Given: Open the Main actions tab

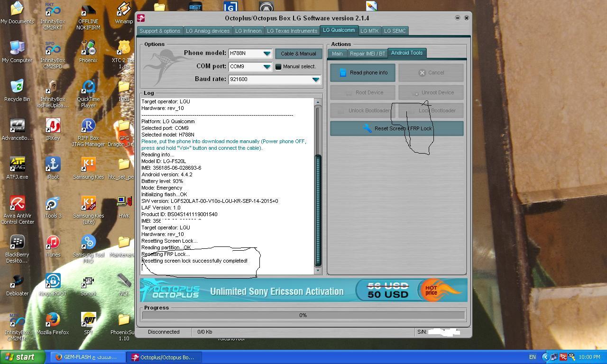Looking at the screenshot, I should pyautogui.click(x=337, y=54).
